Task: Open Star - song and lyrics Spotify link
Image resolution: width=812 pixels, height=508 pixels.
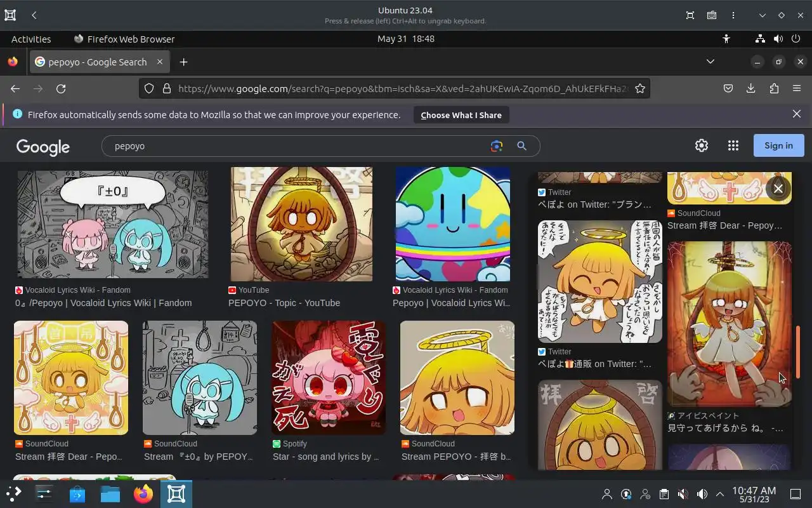Action: click(x=326, y=457)
